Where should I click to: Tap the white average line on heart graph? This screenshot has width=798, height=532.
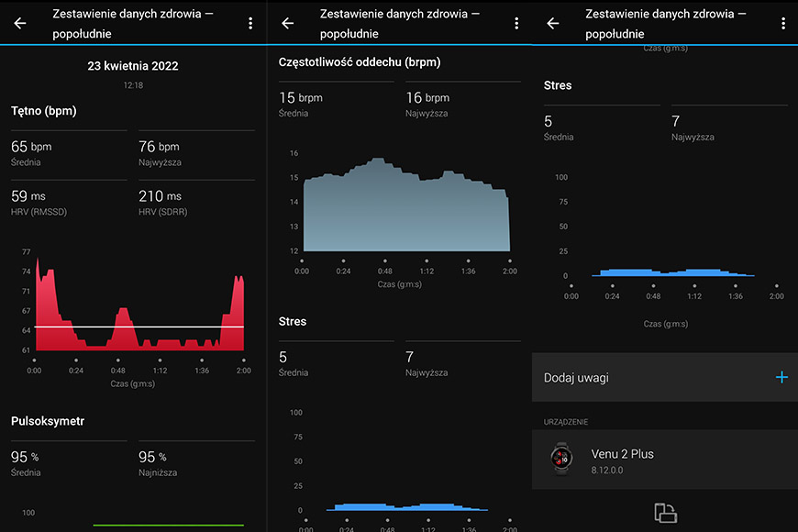(139, 327)
